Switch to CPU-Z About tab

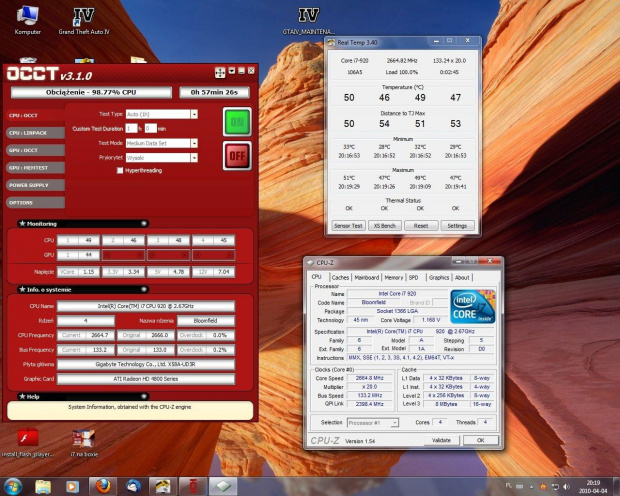(x=462, y=278)
